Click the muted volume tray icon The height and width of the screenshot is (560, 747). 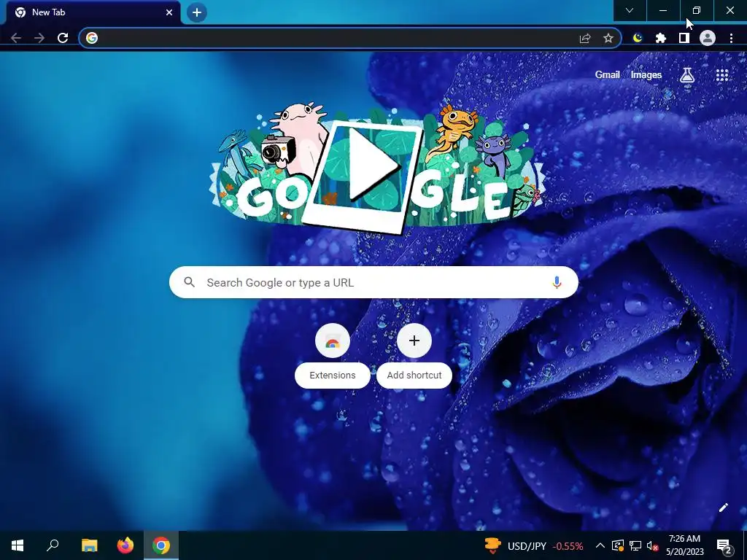point(652,545)
